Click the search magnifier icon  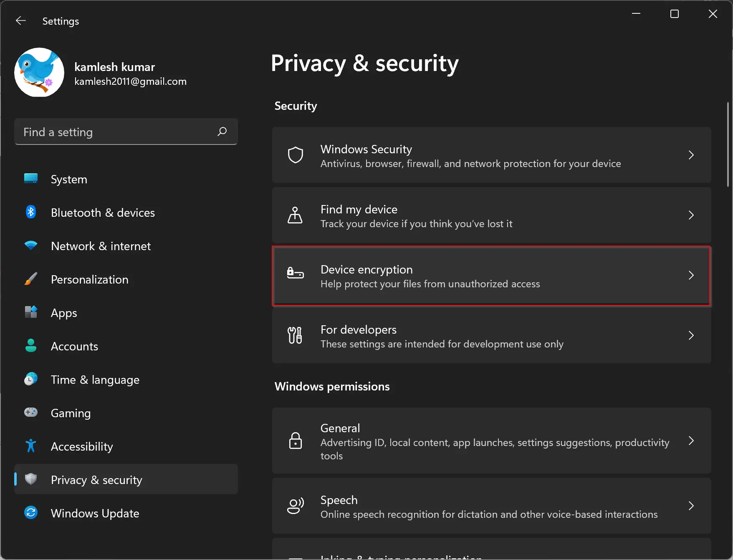coord(222,132)
